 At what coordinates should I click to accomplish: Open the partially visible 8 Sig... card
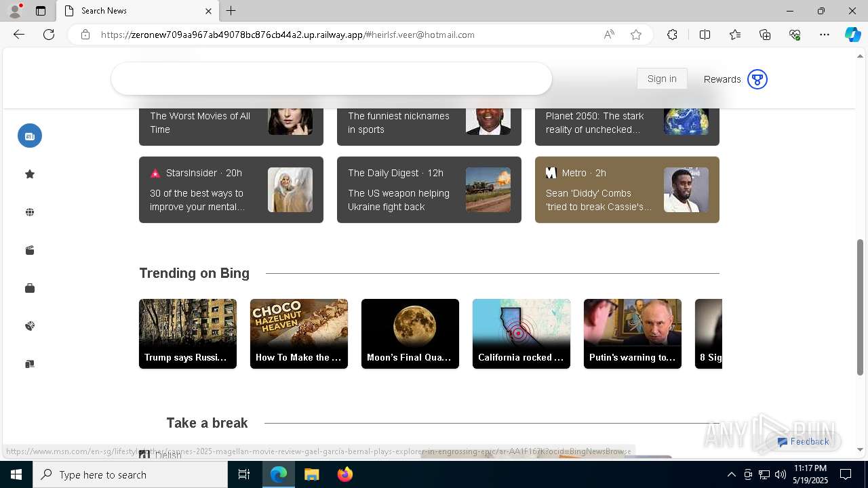[709, 333]
